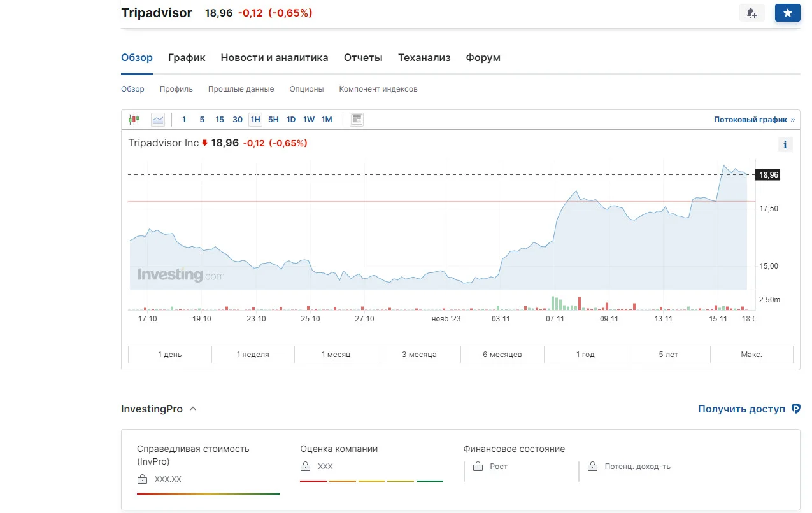Click the lock icon beside Потенц. доход-ть
Screen dimensions: 812x513
pos(593,467)
